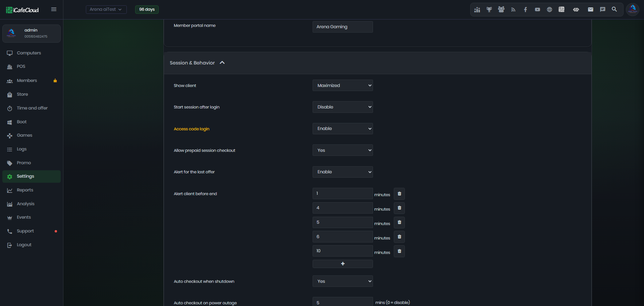The height and width of the screenshot is (306, 644).
Task: Open the community group icon in top bar
Action: coord(501,10)
